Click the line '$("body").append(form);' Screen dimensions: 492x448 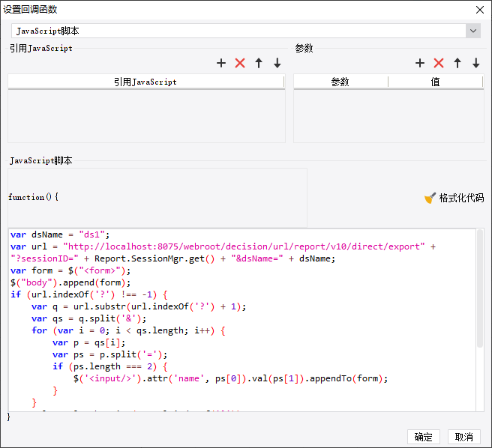tap(70, 282)
